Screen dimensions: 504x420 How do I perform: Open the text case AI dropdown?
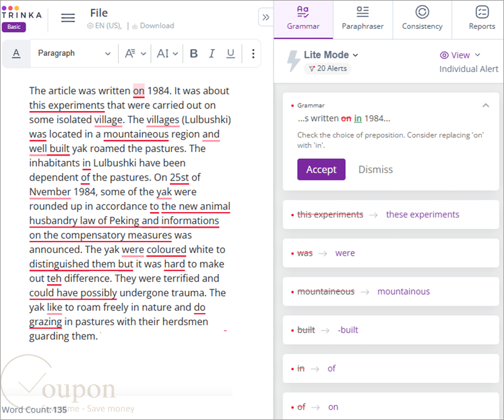click(167, 53)
